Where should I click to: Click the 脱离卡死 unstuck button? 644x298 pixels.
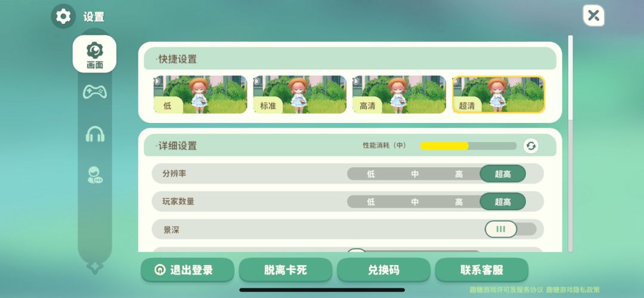coord(286,270)
